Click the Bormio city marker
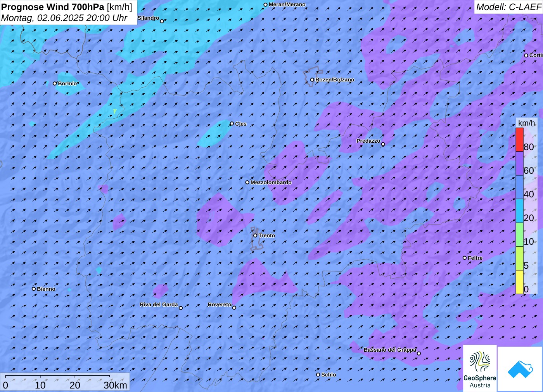Screen dimensions: 543x392 coord(55,83)
